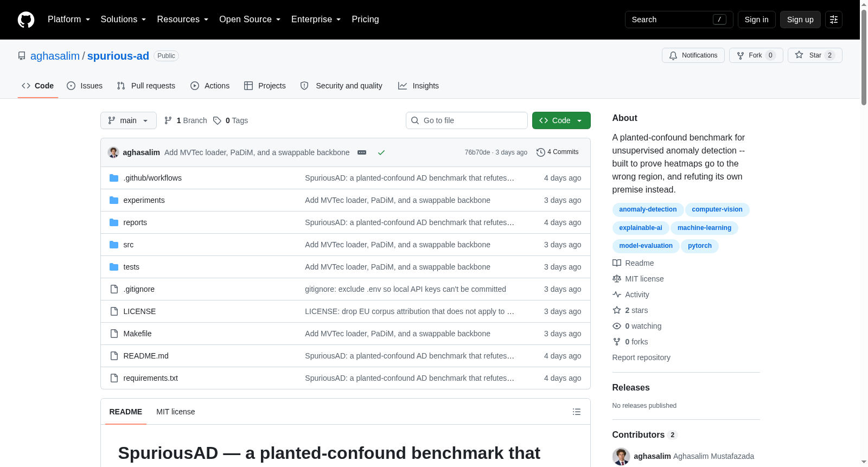Open the computer-vision topic tag
Viewport: 868px width, 467px height.
coord(717,209)
